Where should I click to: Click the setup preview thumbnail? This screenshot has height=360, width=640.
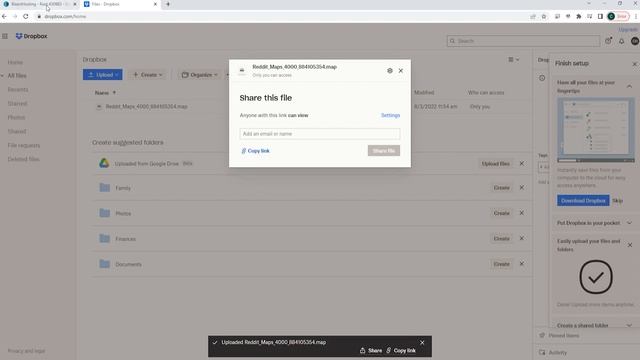(596, 130)
